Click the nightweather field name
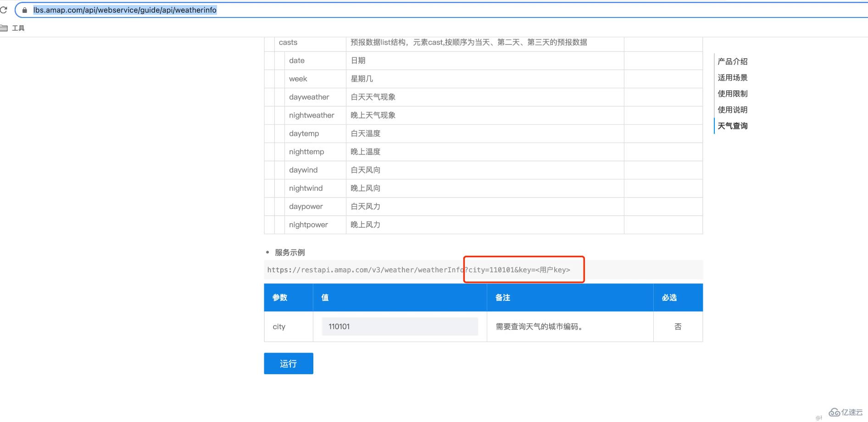 (312, 115)
